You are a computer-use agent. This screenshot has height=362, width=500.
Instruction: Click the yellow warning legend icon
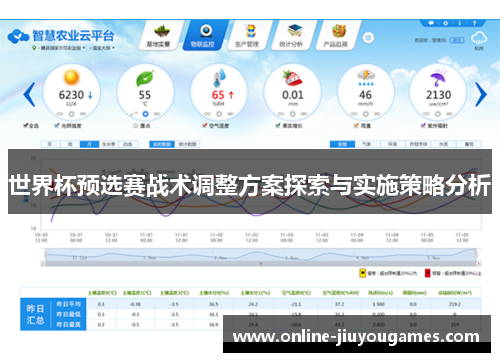[x=362, y=273]
